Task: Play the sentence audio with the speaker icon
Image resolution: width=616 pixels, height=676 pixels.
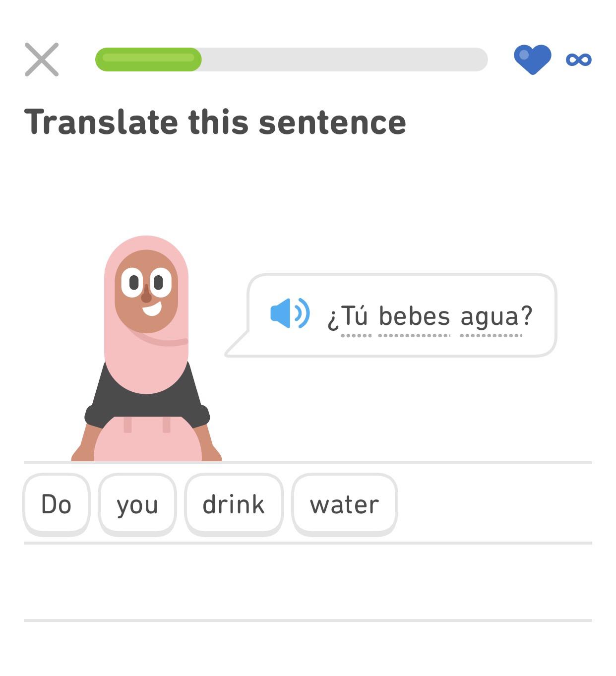Action: [289, 313]
